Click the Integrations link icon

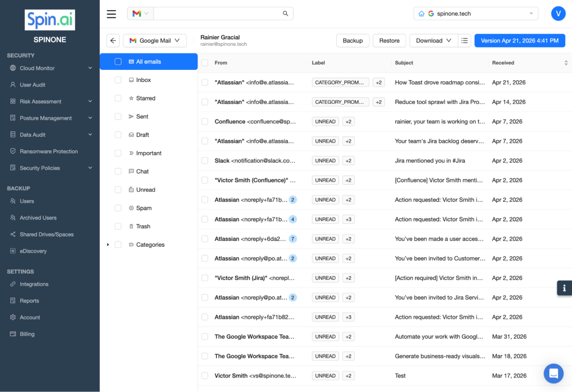point(13,284)
